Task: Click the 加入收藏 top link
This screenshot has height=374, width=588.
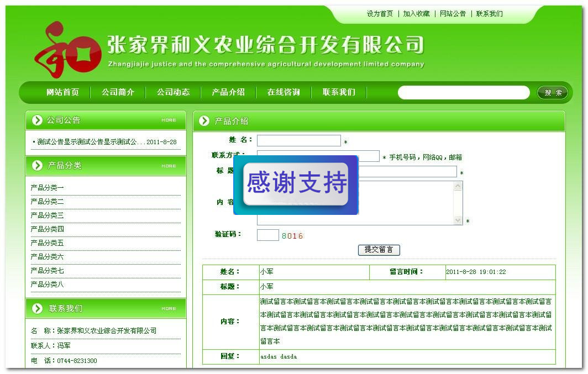Action: coord(416,14)
